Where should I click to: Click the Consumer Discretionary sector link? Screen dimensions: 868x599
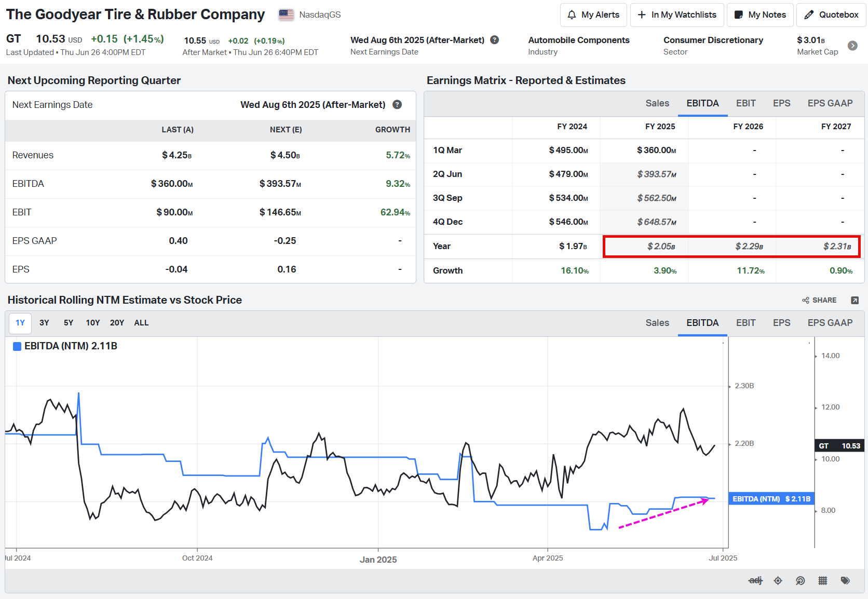coord(713,40)
